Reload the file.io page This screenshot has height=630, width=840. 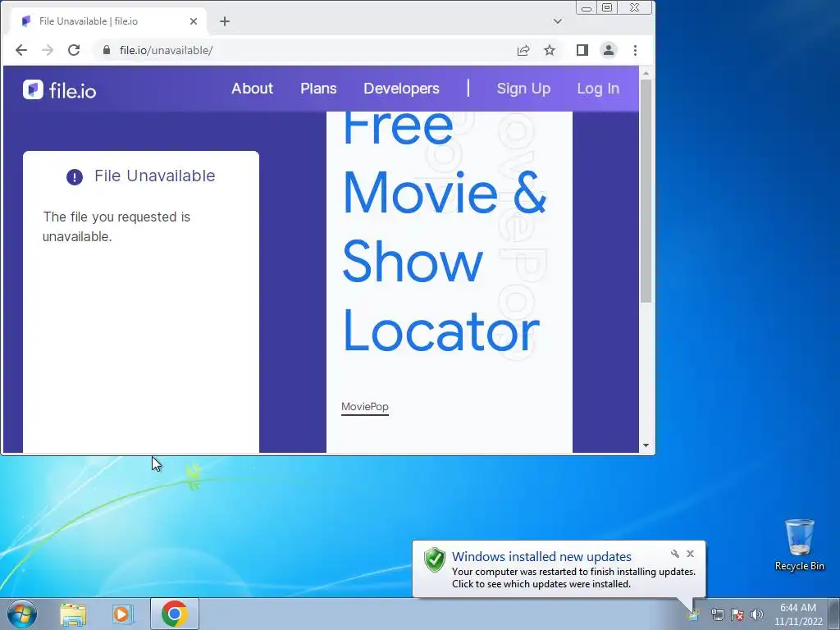[x=74, y=50]
